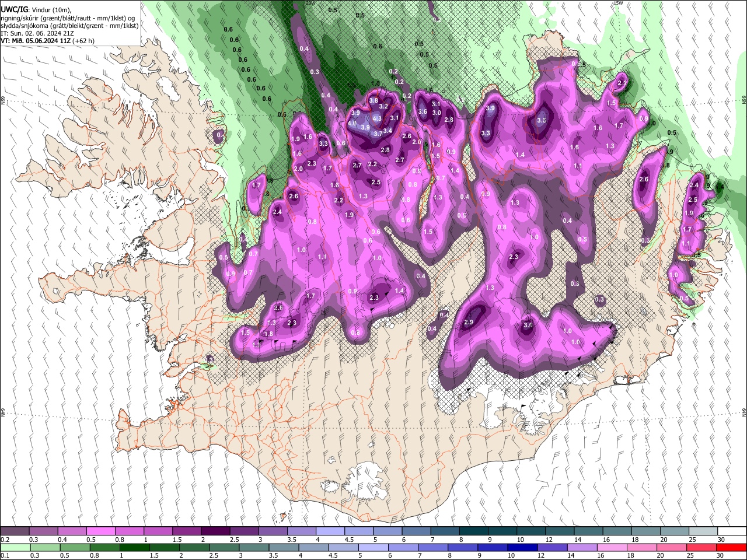Click the bright red 30 swatch, lower legend row

point(732,547)
